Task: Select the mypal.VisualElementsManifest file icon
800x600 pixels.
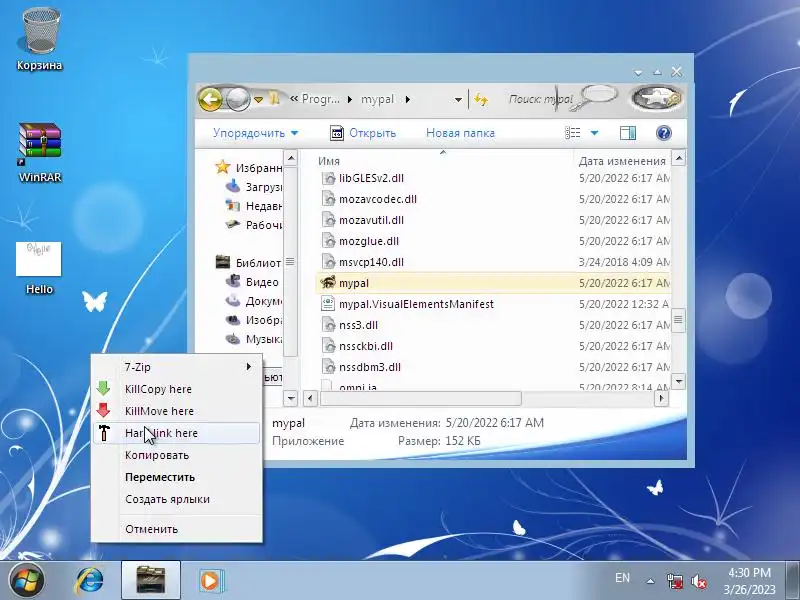Action: pyautogui.click(x=328, y=304)
